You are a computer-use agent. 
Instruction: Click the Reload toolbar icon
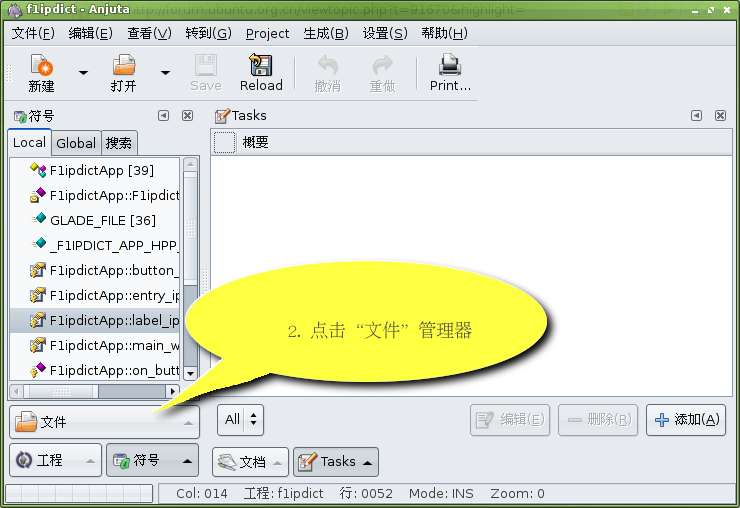[261, 73]
